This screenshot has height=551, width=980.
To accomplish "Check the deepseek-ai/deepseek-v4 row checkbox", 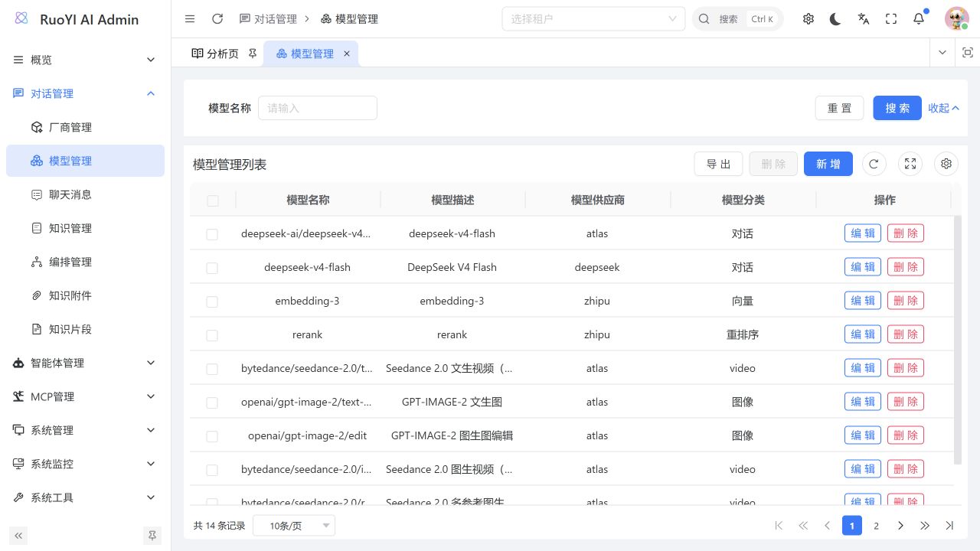I will coord(212,234).
